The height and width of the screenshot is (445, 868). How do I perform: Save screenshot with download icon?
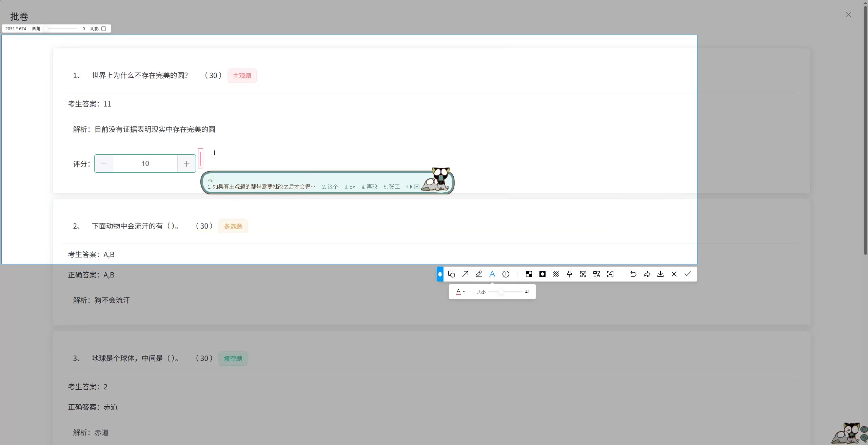point(660,274)
